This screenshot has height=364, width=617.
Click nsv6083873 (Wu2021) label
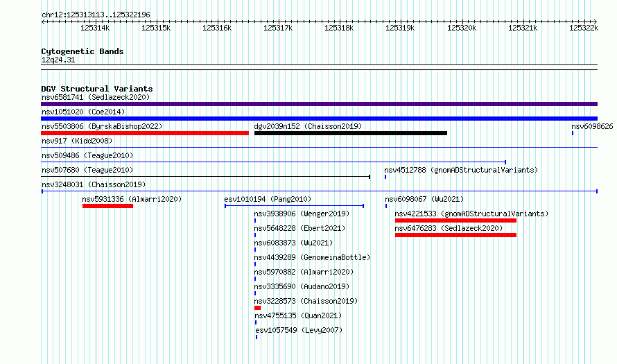pyautogui.click(x=293, y=243)
